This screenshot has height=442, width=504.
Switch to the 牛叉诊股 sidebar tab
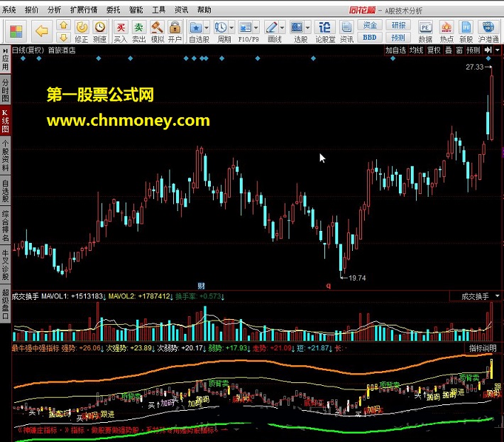5,265
